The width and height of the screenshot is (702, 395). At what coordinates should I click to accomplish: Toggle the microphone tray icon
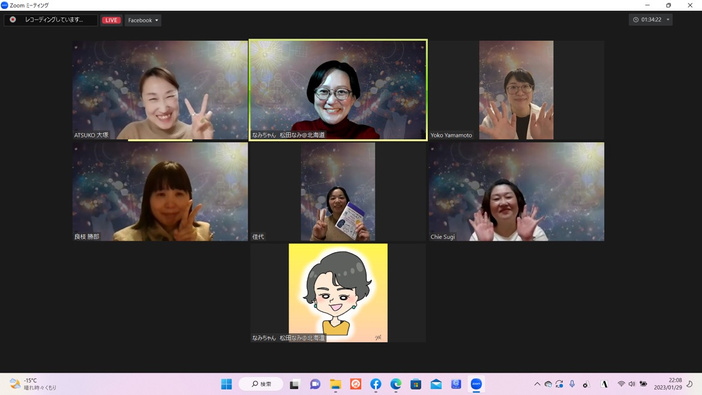572,384
